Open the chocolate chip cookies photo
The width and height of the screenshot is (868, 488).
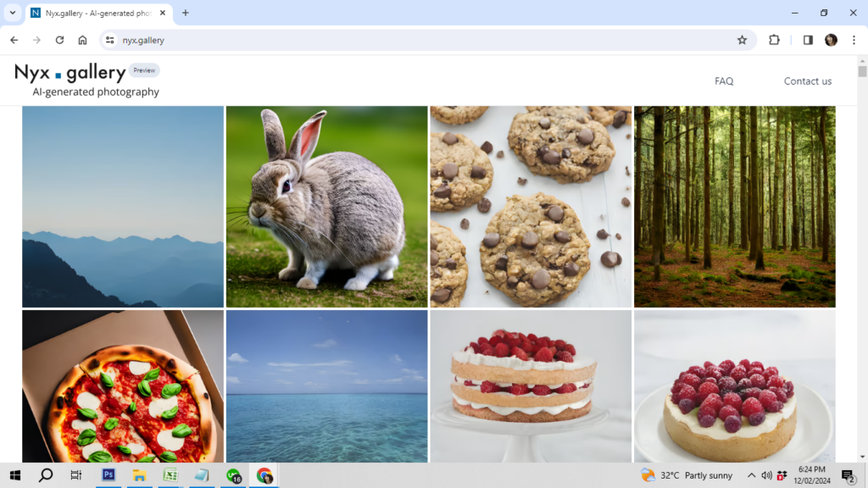(x=531, y=206)
